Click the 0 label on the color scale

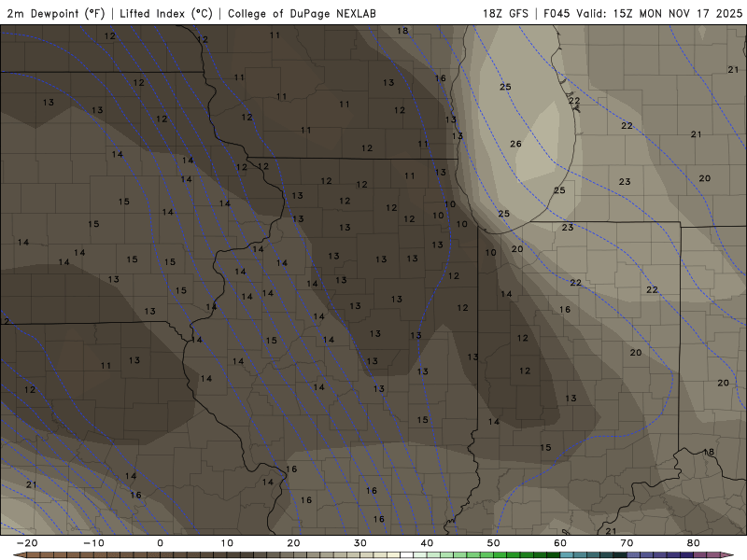click(x=160, y=543)
